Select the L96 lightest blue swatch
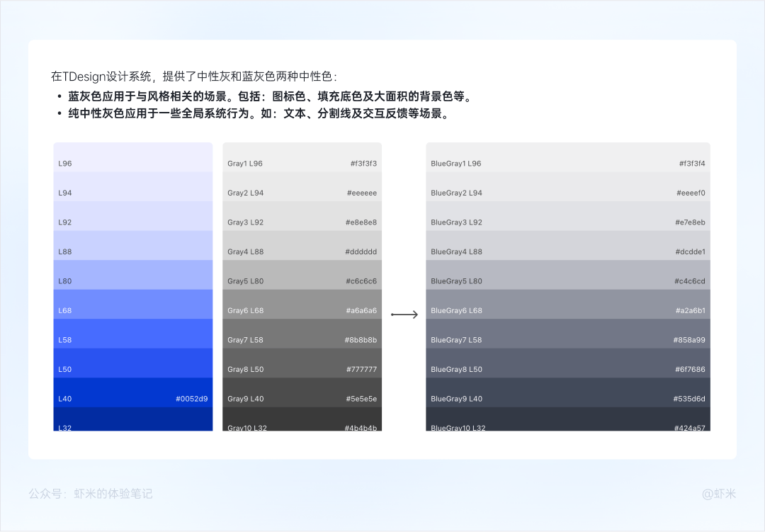Viewport: 765px width, 532px height. click(x=132, y=157)
